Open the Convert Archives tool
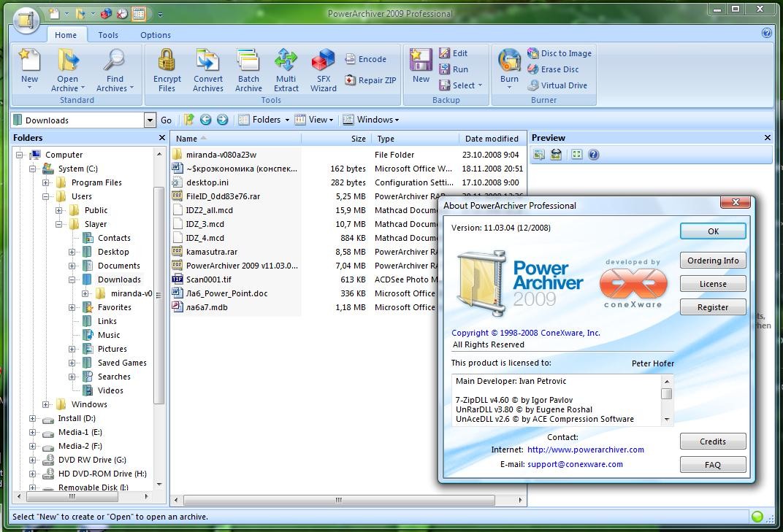Image resolution: width=783 pixels, height=532 pixels. [x=207, y=70]
